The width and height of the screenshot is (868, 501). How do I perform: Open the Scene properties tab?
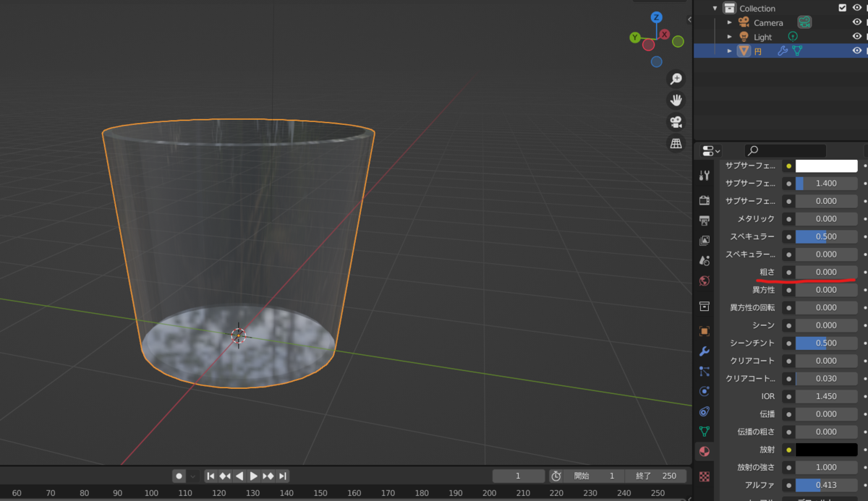coord(705,260)
